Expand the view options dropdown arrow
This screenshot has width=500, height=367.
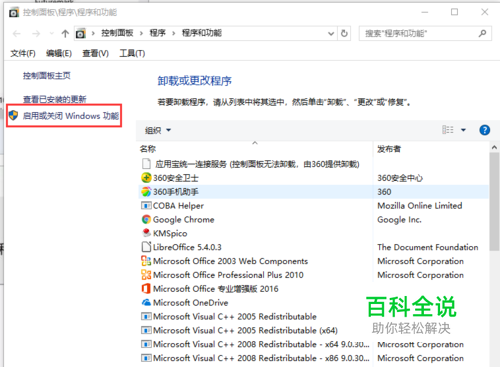[463, 130]
